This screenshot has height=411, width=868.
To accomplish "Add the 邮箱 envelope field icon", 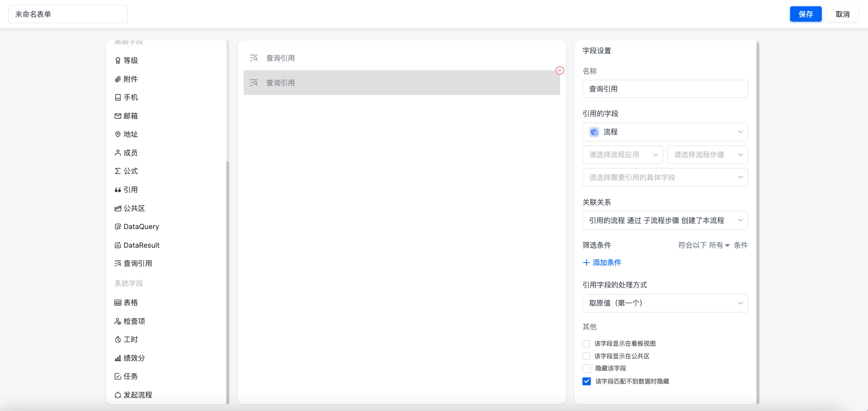I will (118, 116).
